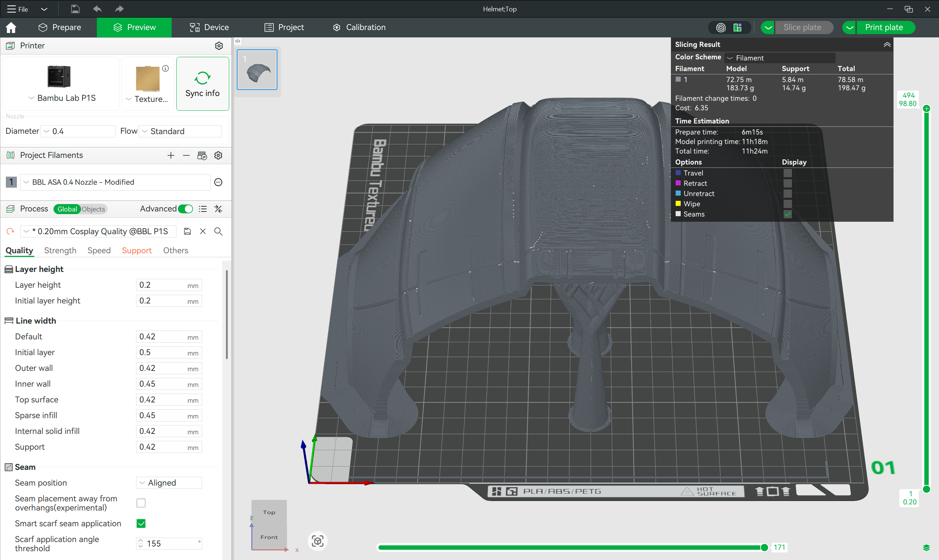The image size is (939, 560).
Task: Click the Sync info button
Action: point(202,84)
